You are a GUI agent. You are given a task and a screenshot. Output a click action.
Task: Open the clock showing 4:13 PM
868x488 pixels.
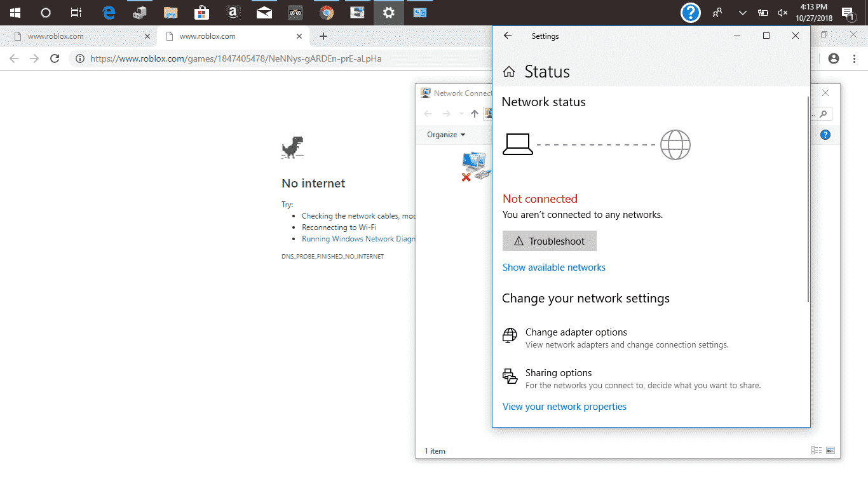tap(814, 12)
